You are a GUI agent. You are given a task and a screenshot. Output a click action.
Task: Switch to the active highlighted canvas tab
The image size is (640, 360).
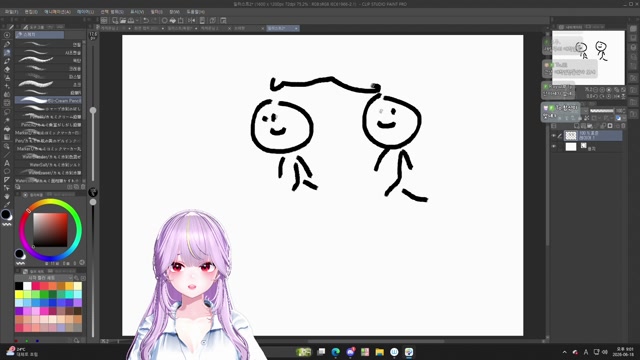(x=282, y=29)
